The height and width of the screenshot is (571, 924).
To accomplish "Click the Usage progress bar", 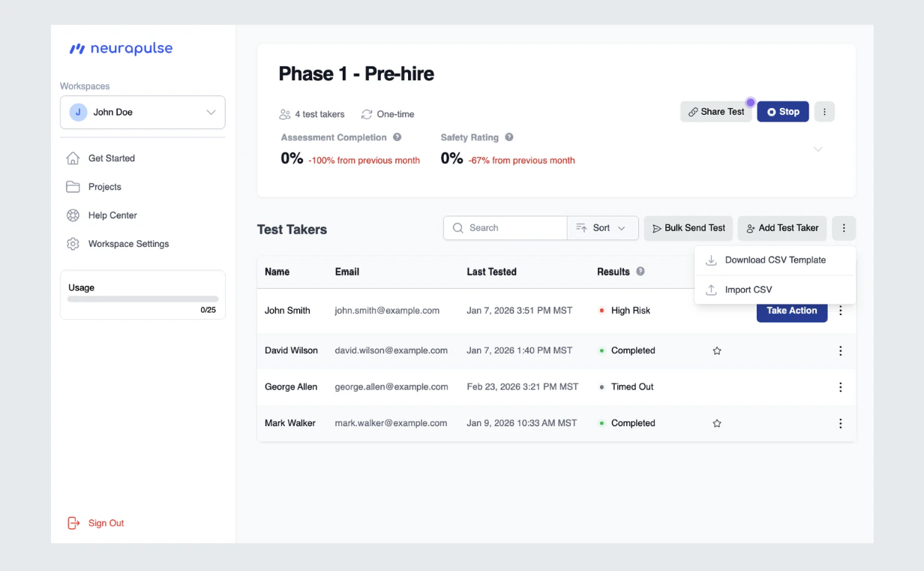I will pyautogui.click(x=142, y=300).
